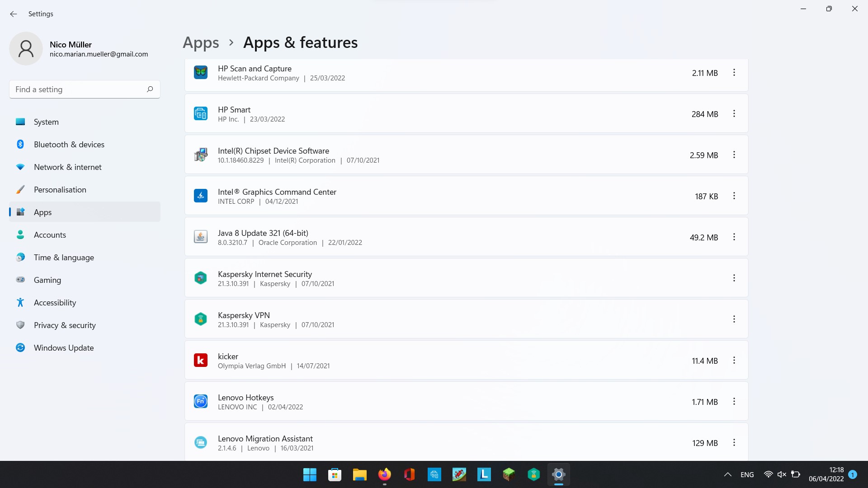Click the Apps breadcrumb link
The height and width of the screenshot is (488, 868).
(201, 42)
